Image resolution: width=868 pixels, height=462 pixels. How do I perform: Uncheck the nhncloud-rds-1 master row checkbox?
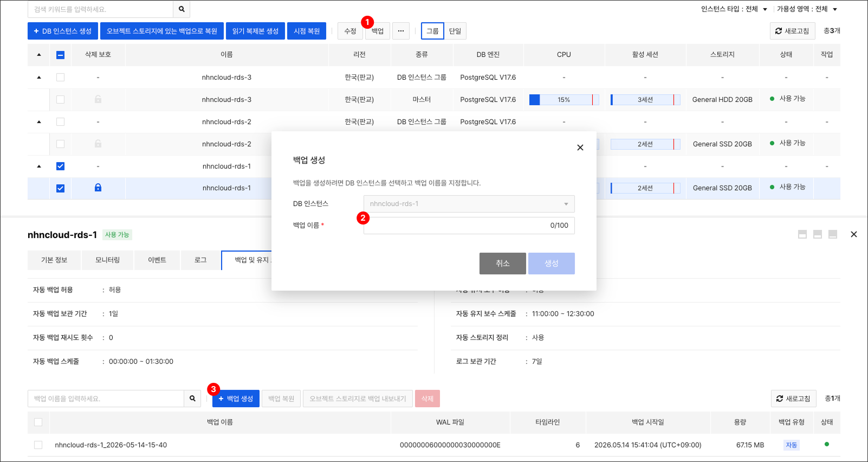point(60,188)
